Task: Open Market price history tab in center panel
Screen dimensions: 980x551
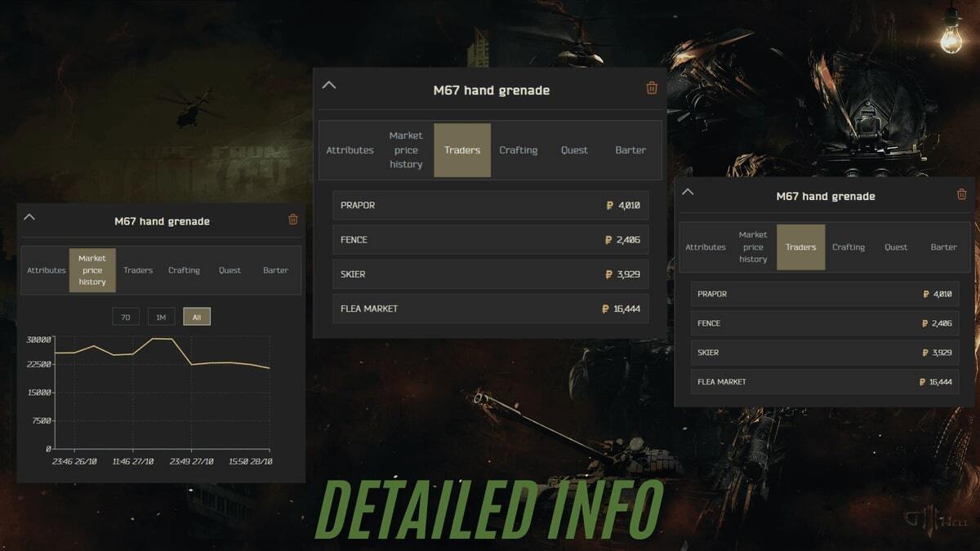Action: coord(406,150)
